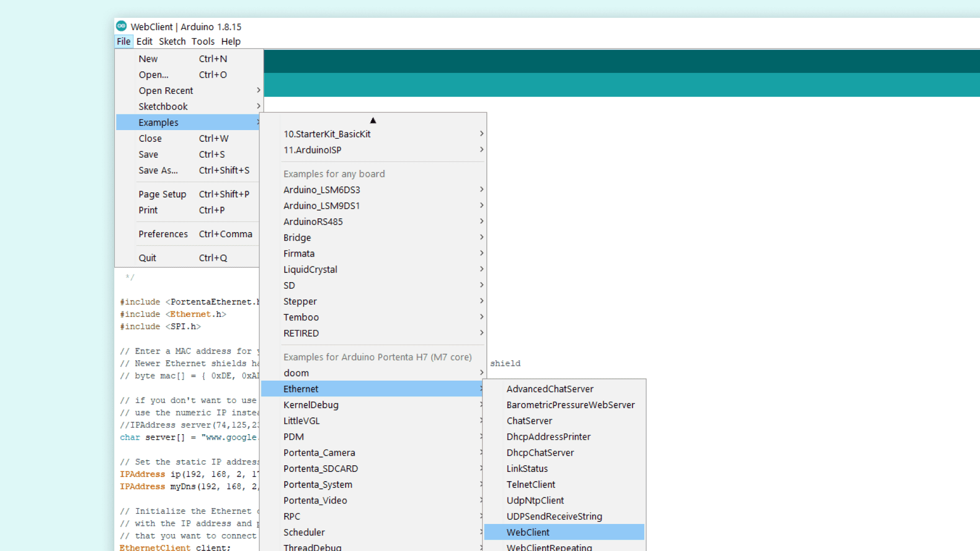Open the Help menu
The image size is (980, 551).
[x=231, y=41]
